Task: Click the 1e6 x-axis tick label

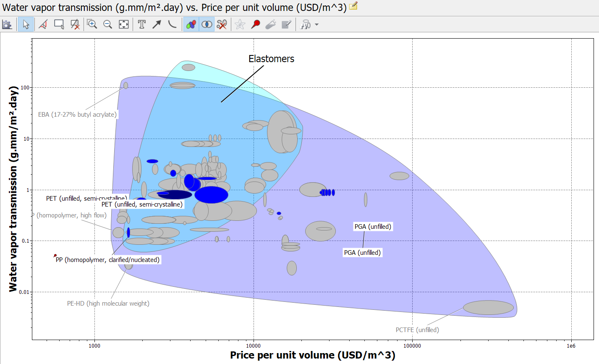Action: point(571,346)
